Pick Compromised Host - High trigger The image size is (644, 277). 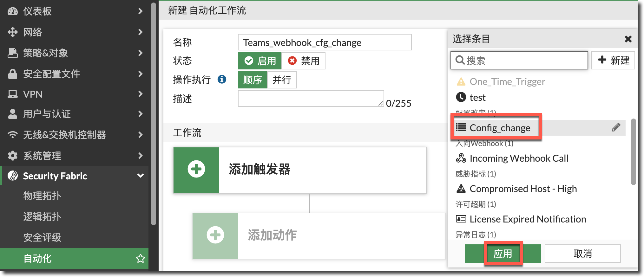(x=523, y=189)
